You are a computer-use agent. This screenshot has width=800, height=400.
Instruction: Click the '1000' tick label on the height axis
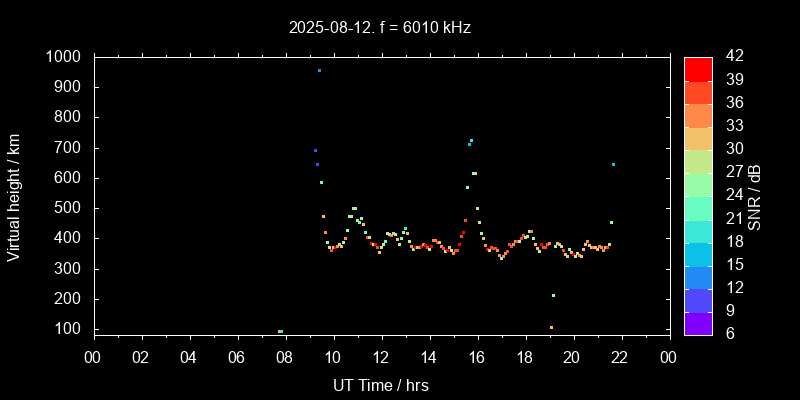tap(65, 57)
